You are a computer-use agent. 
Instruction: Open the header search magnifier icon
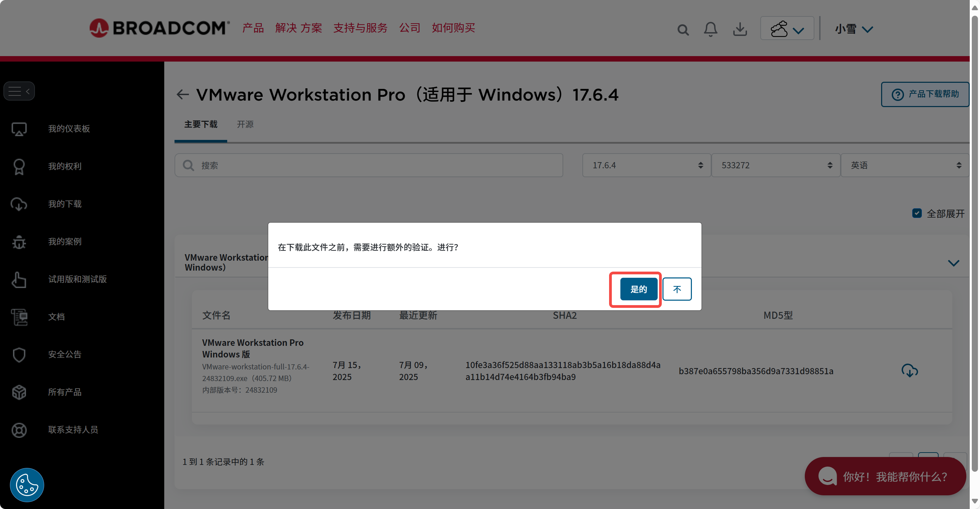[683, 29]
